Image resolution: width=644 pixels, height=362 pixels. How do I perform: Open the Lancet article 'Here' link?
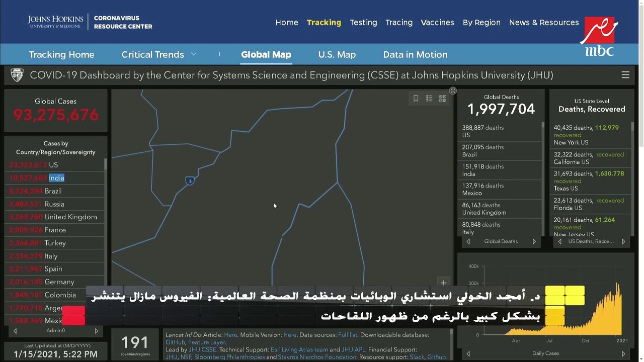click(230, 335)
